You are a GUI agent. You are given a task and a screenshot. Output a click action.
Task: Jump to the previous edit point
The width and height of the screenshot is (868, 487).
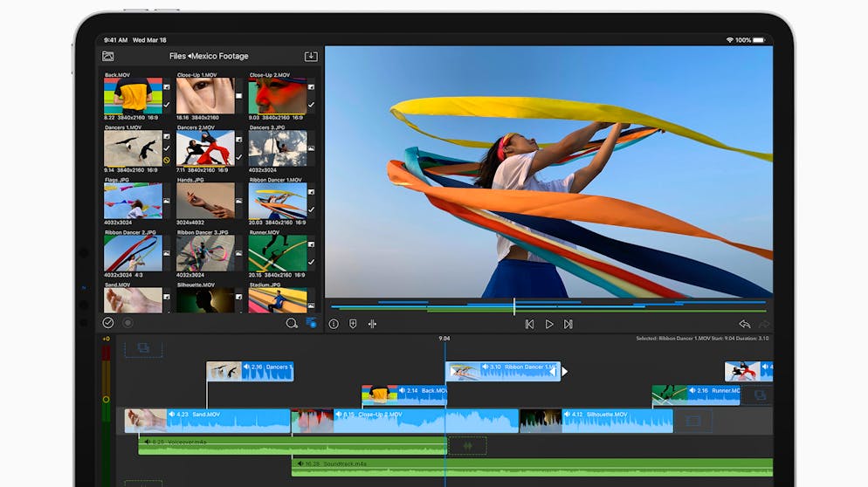529,325
